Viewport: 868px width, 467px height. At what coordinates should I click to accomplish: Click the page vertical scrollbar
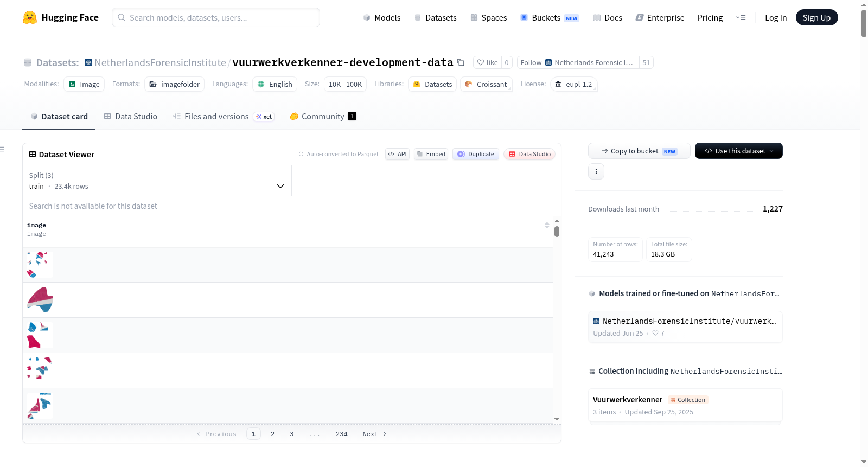pos(864,23)
